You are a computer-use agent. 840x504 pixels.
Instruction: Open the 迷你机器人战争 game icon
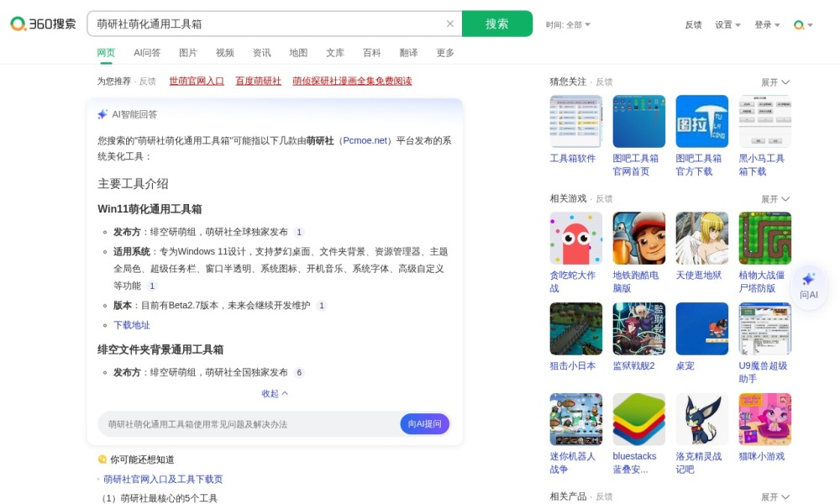[x=576, y=419]
